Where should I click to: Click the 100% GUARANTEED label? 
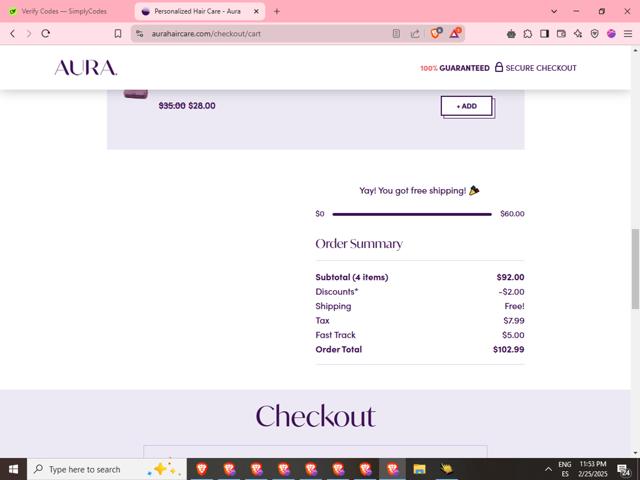[x=455, y=68]
